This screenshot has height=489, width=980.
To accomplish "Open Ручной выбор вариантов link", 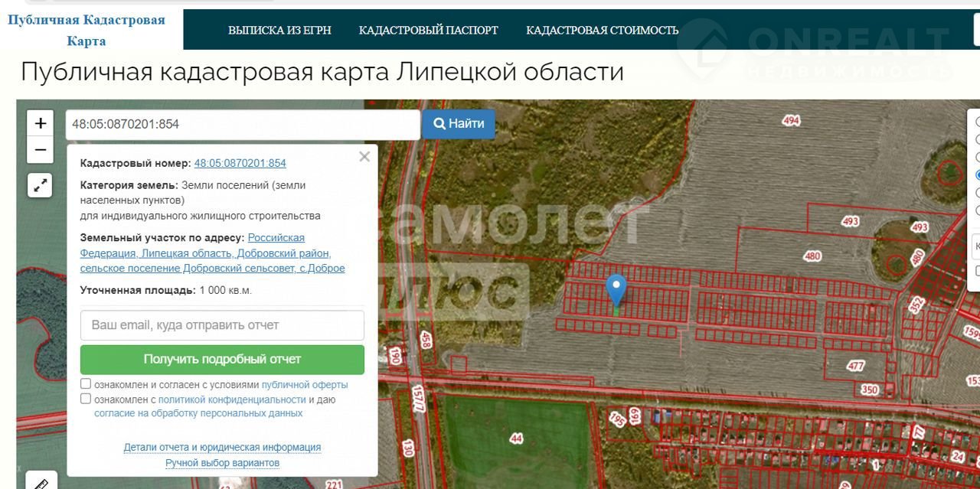I will 222,463.
